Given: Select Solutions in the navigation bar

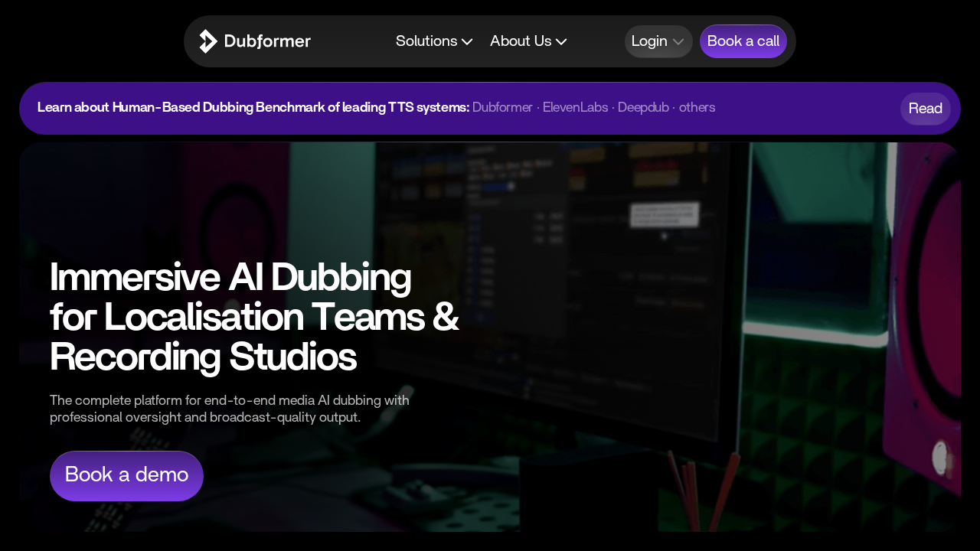Looking at the screenshot, I should point(426,41).
